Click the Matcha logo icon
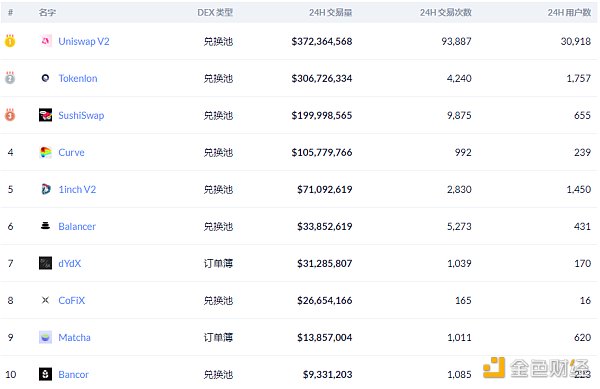This screenshot has height=389, width=600. pos(46,337)
